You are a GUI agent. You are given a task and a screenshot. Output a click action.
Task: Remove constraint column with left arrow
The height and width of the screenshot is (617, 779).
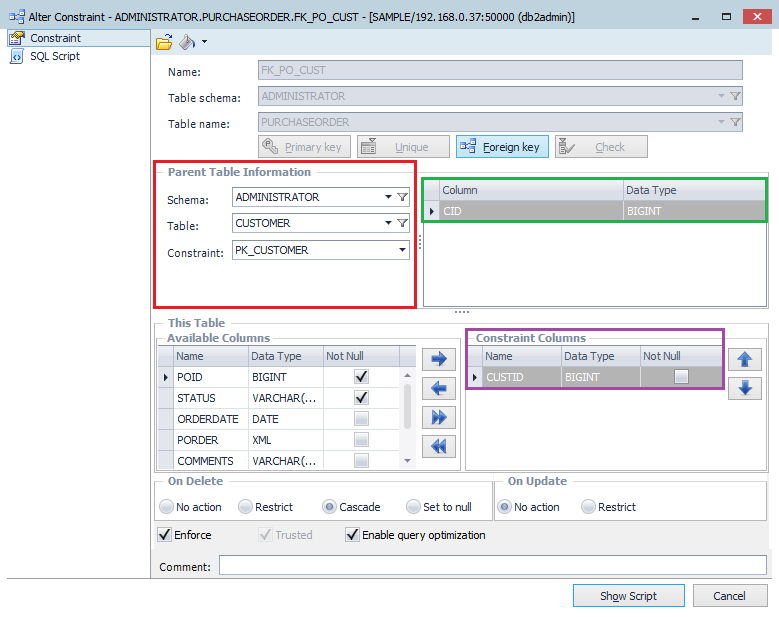pos(438,389)
